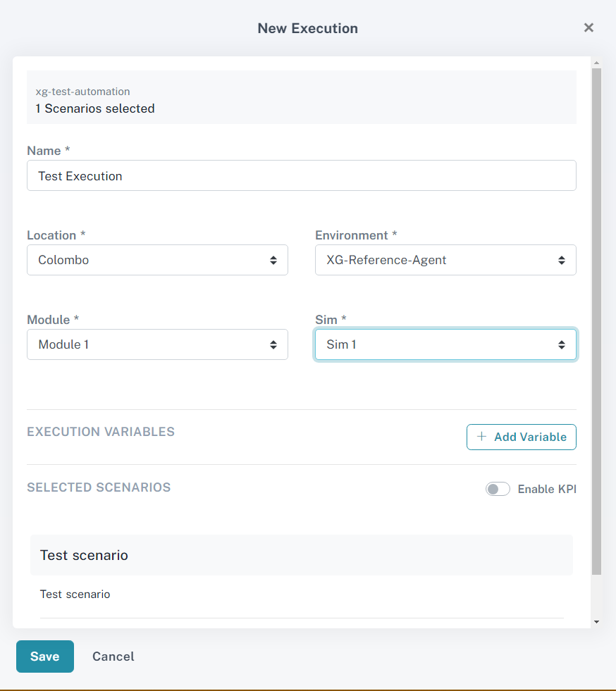Image resolution: width=616 pixels, height=691 pixels.
Task: Click the scrollbar up arrow
Action: [597, 62]
